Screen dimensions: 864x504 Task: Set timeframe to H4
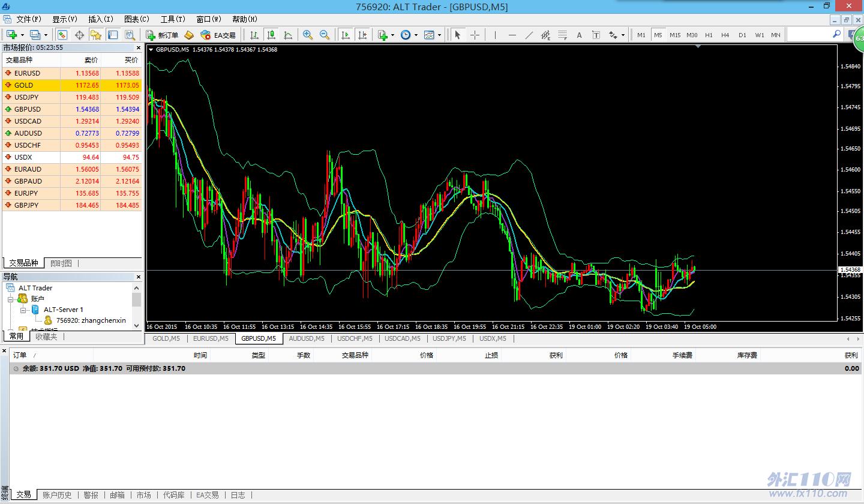click(725, 35)
